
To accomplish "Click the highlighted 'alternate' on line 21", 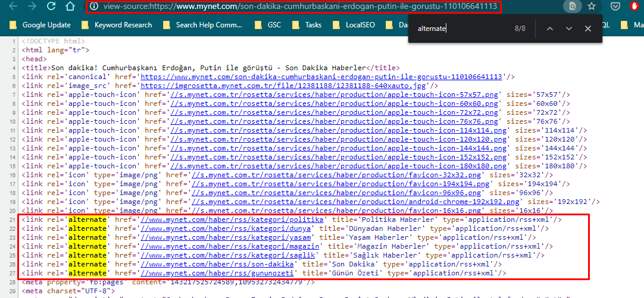I will pos(87,219).
